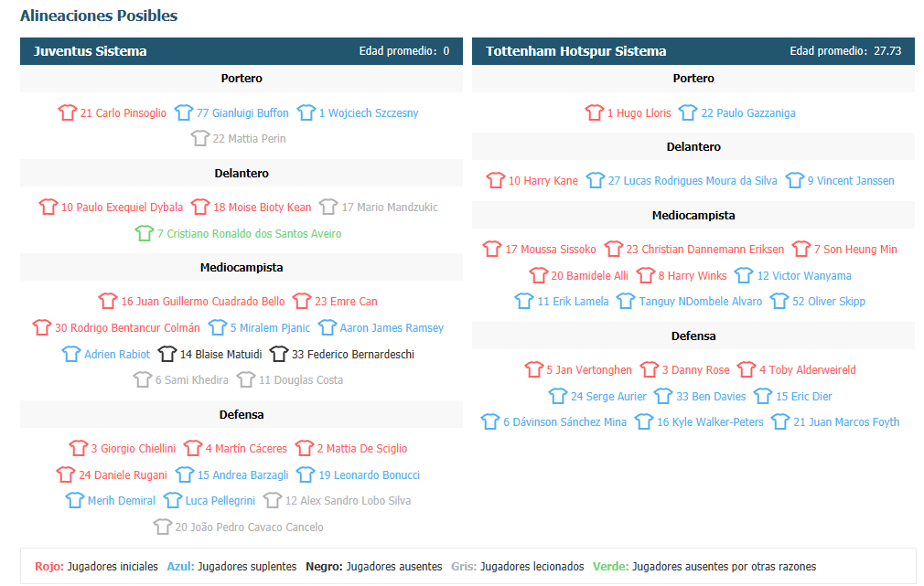Click the red shirt icon beside Carlo Pinsoglio
924x586 pixels.
(x=67, y=112)
